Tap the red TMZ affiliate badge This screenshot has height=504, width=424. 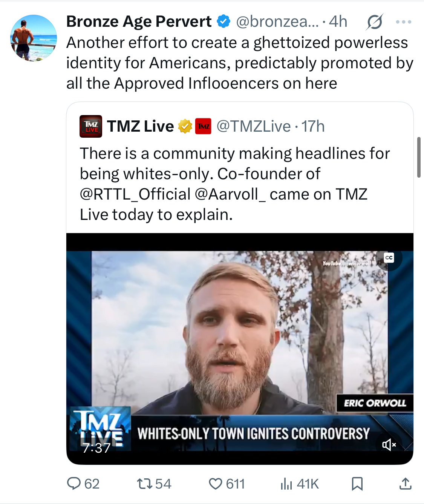pyautogui.click(x=204, y=126)
